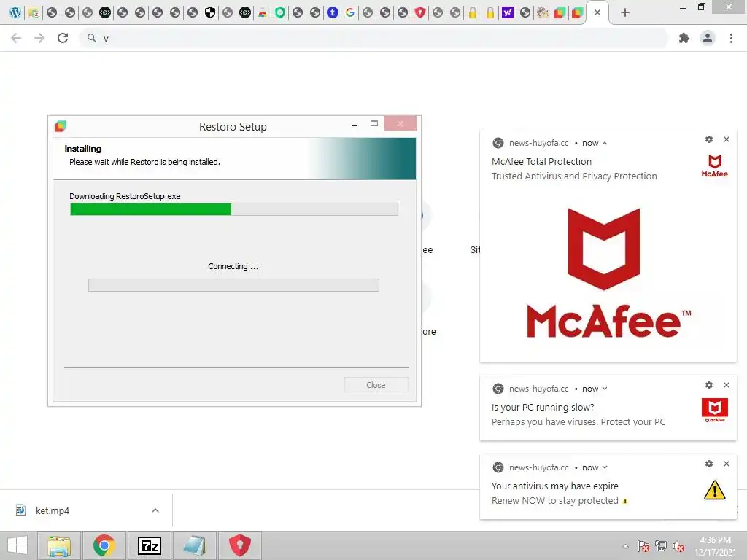Open File Explorer from taskbar
This screenshot has width=747, height=560.
[58, 545]
